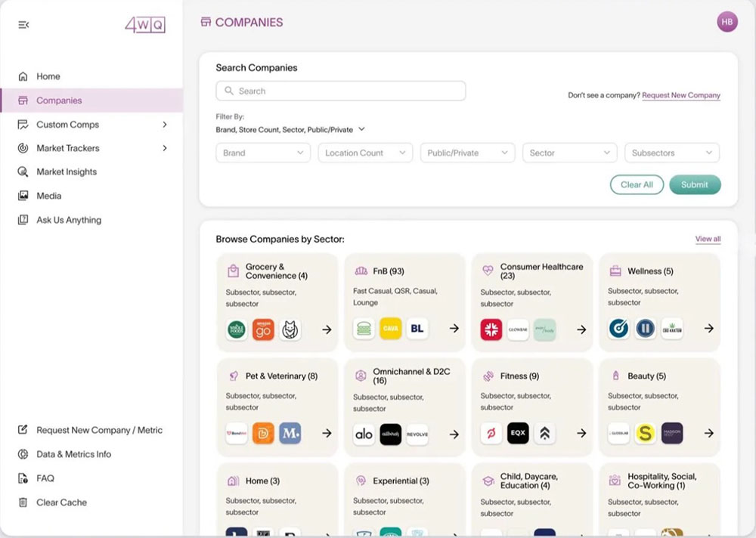Open the alo logo icon
This screenshot has width=756, height=538.
[x=364, y=434]
